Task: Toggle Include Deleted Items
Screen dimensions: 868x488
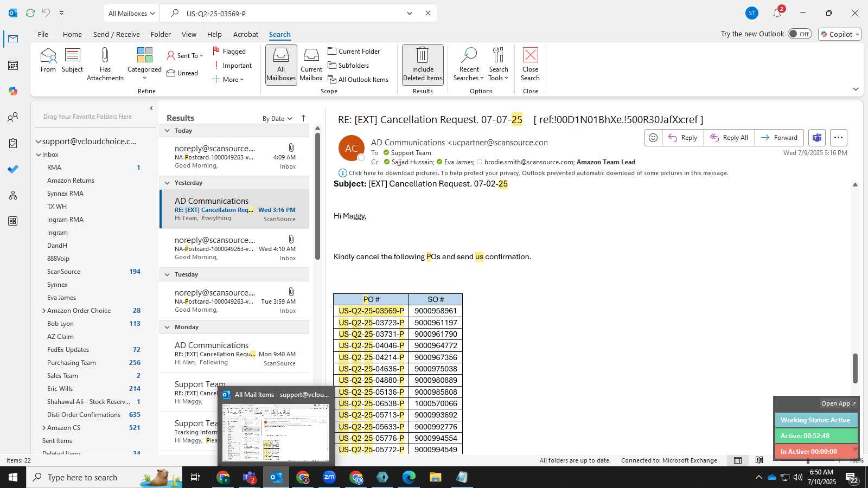Action: (423, 64)
